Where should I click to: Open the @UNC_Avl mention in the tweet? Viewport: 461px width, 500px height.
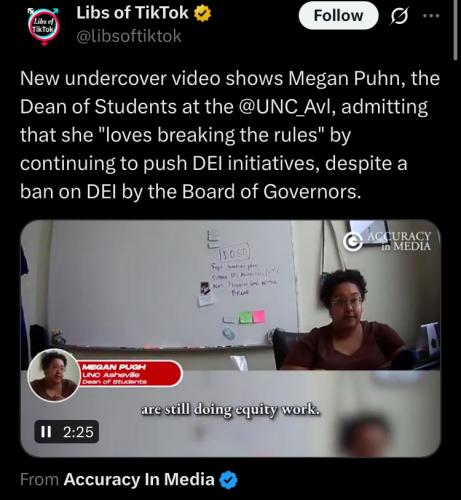[x=286, y=107]
